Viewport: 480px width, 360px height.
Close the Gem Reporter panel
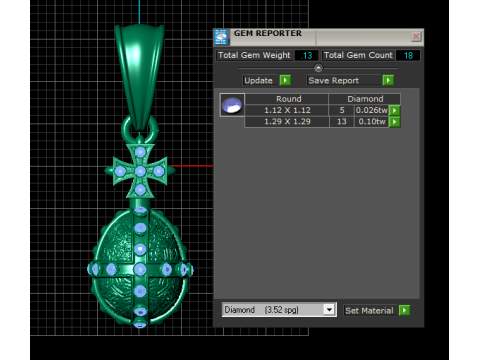point(416,36)
